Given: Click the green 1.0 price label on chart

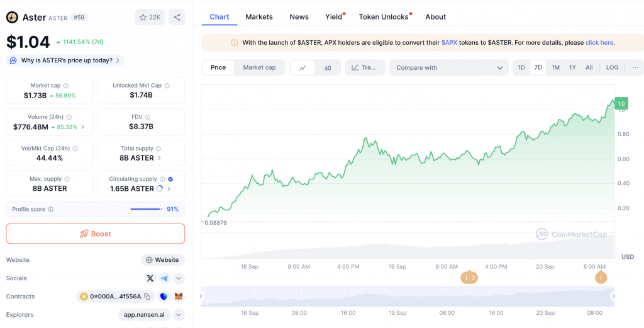Looking at the screenshot, I should click(621, 104).
